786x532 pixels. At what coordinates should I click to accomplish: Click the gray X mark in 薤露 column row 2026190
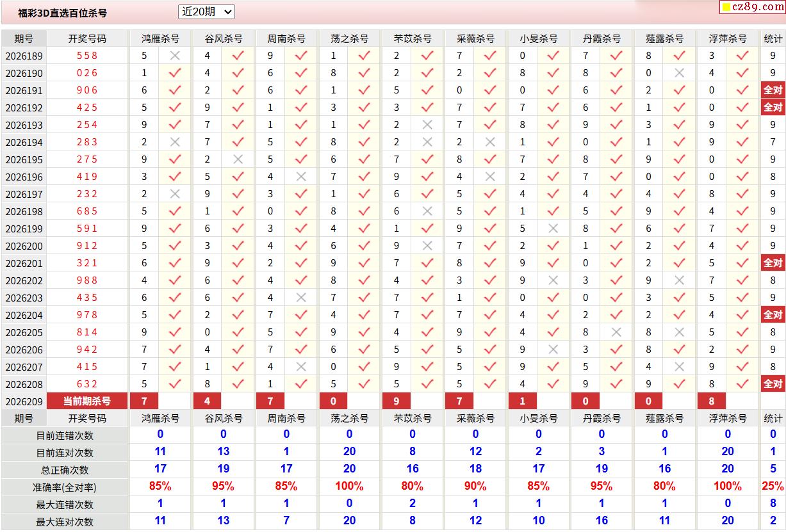click(x=679, y=73)
